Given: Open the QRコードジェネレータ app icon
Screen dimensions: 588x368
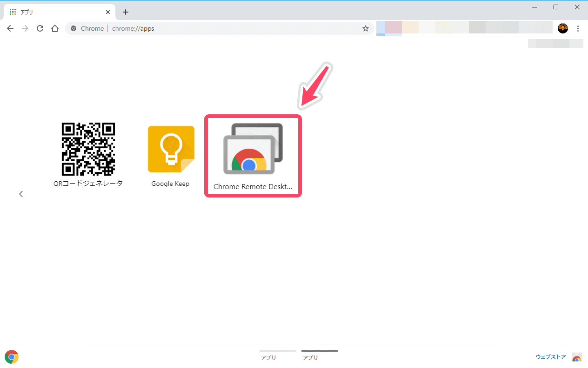Looking at the screenshot, I should (x=88, y=149).
